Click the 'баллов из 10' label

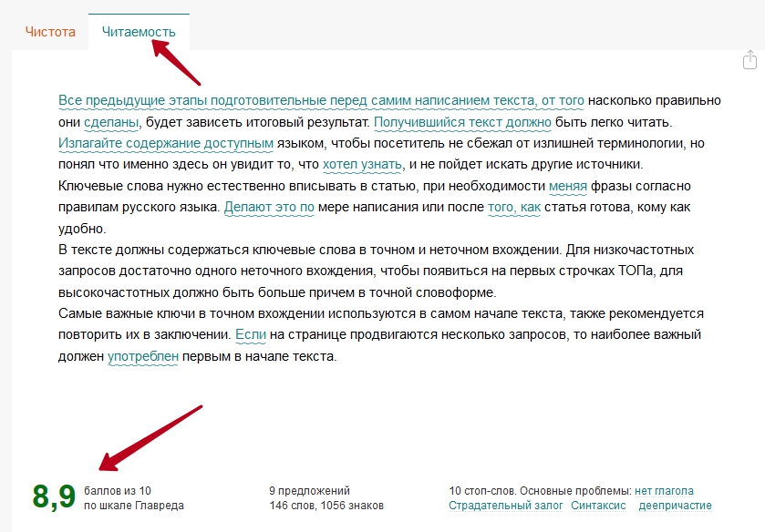click(118, 491)
